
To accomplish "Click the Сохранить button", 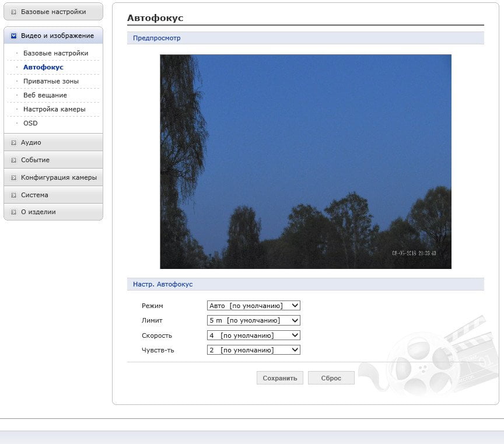I will pyautogui.click(x=279, y=378).
